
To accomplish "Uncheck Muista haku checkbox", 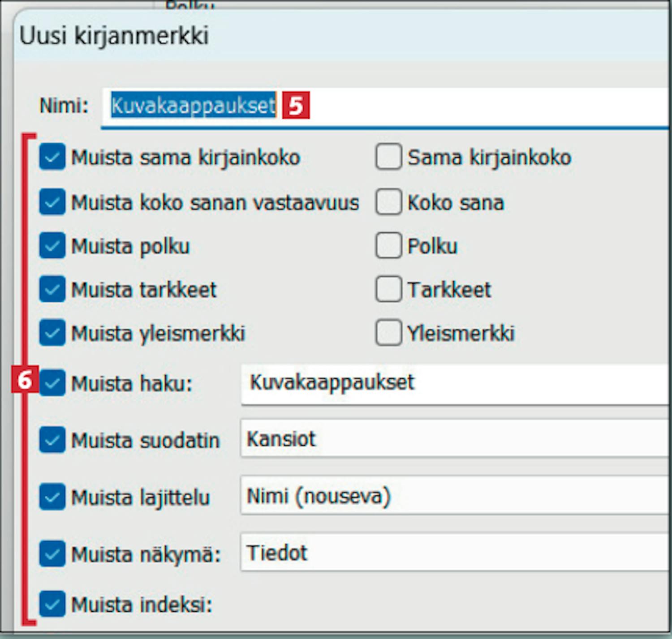I will [x=52, y=383].
